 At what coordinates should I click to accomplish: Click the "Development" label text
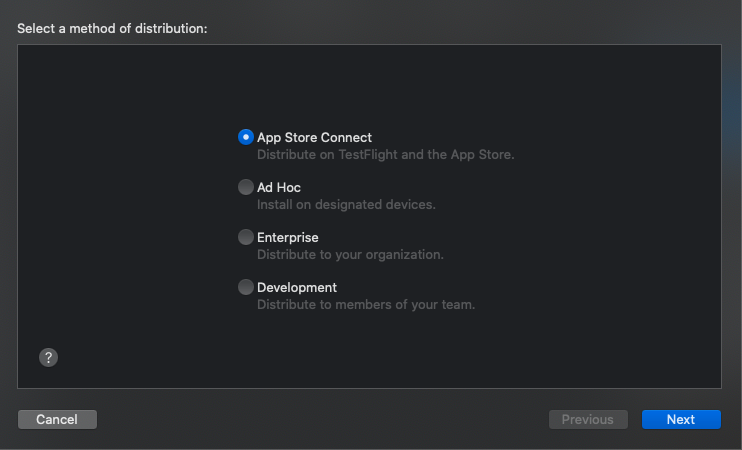click(x=297, y=287)
